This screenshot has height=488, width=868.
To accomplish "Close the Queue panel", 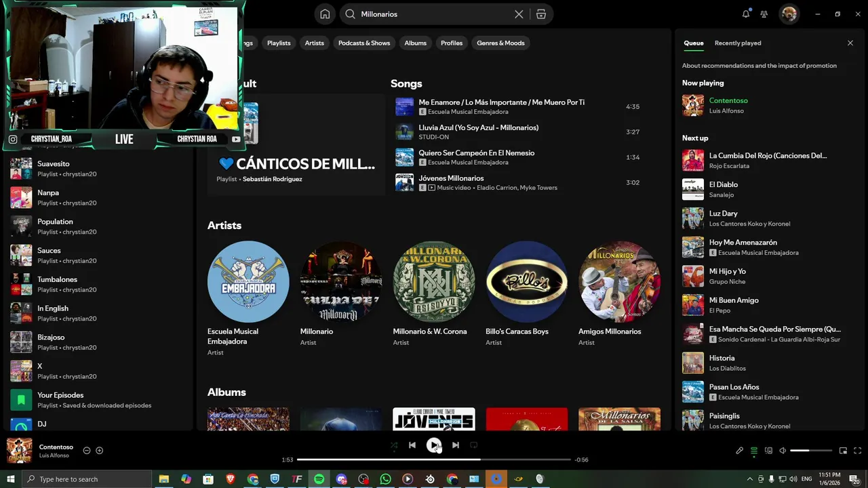I will (x=850, y=43).
